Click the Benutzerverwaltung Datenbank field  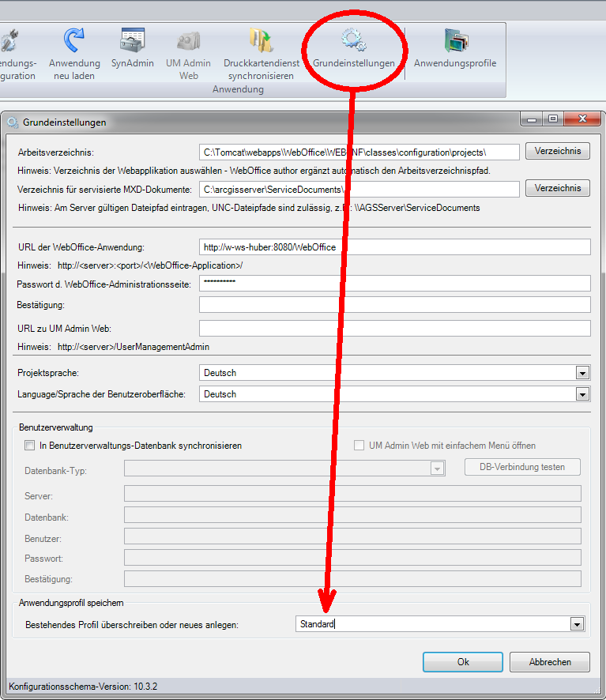coord(353,515)
